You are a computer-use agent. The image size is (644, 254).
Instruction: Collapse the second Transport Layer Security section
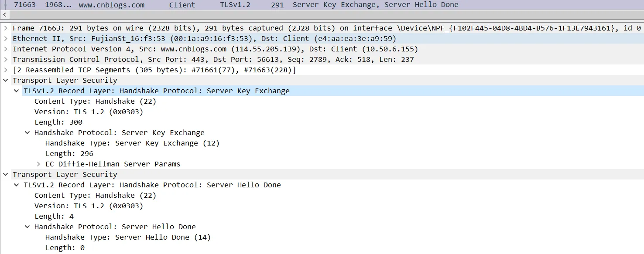[6, 174]
